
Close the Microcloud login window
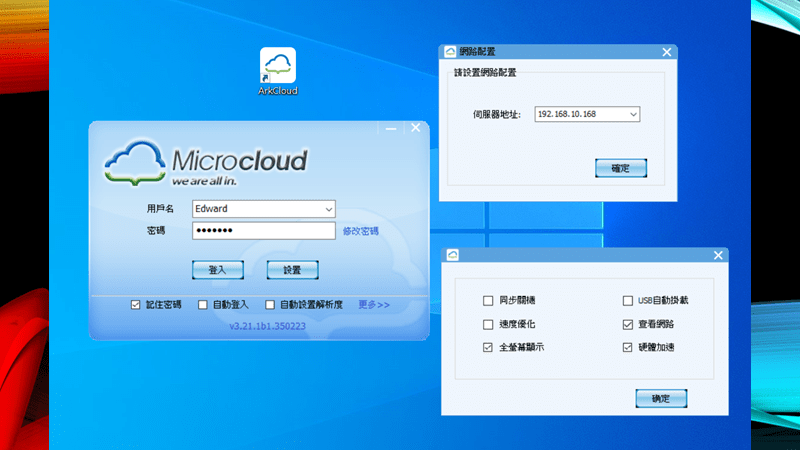click(416, 128)
